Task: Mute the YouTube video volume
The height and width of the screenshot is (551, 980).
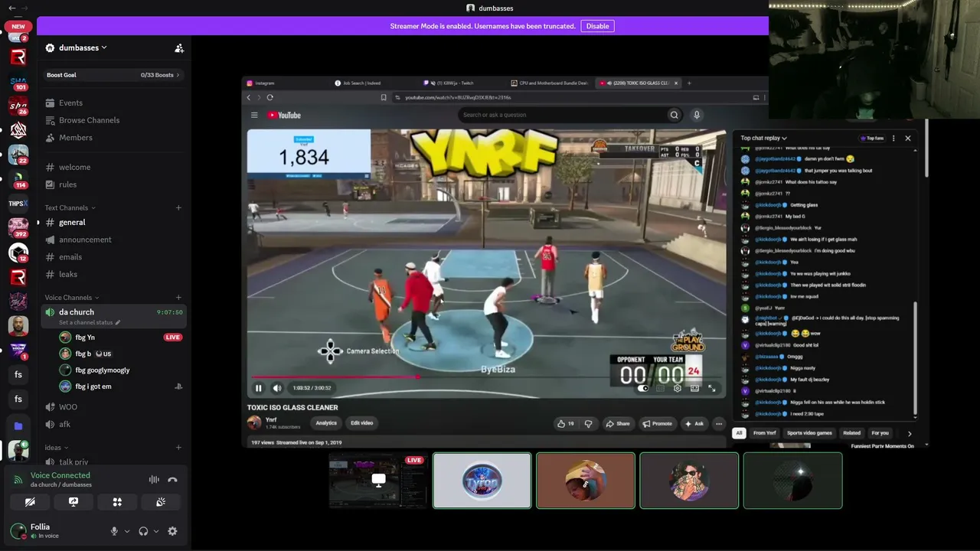Action: pyautogui.click(x=277, y=388)
